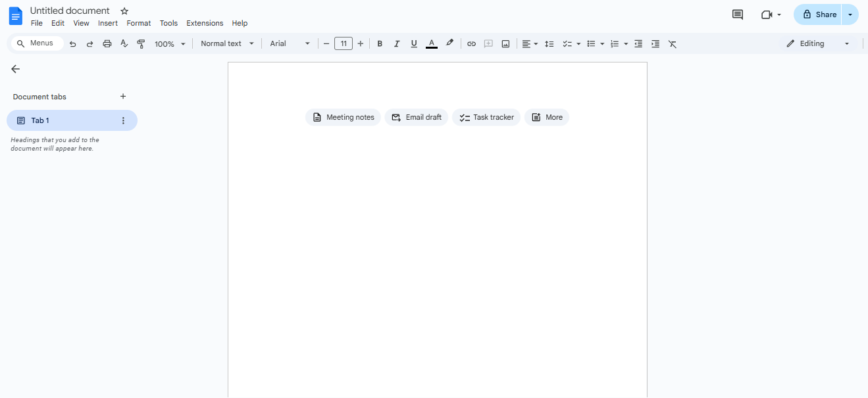868x398 pixels.
Task: Star the Untitled document
Action: coord(124,11)
